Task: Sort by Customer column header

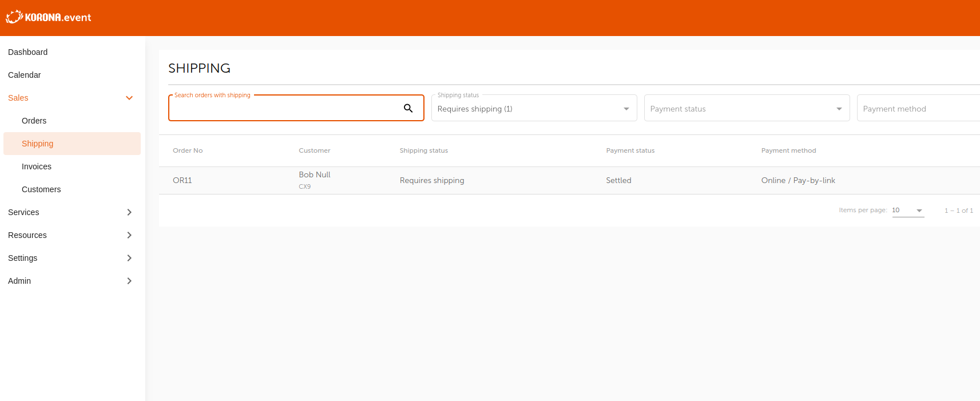Action: (x=315, y=150)
